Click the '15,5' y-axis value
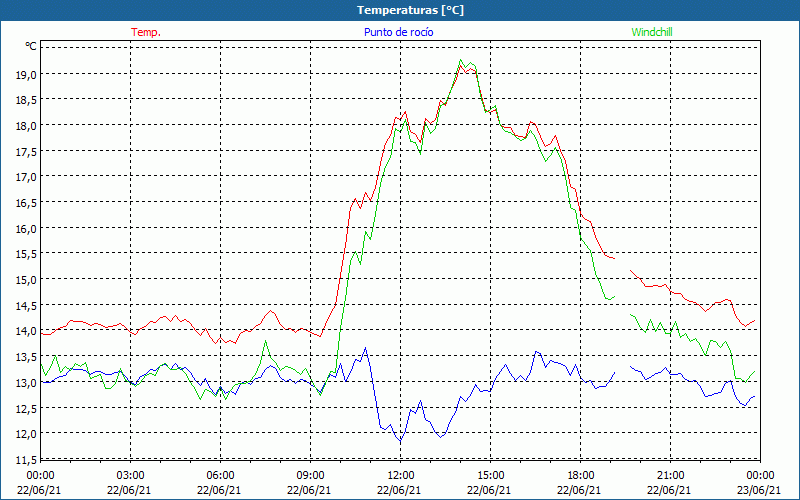Image resolution: width=800 pixels, height=500 pixels. pyautogui.click(x=28, y=255)
